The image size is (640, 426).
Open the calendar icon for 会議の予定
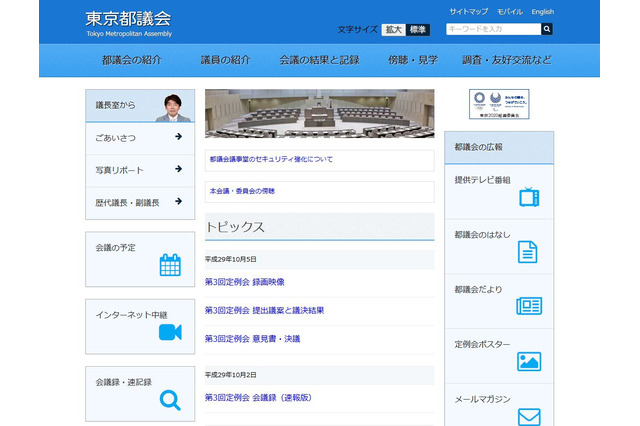tap(170, 265)
